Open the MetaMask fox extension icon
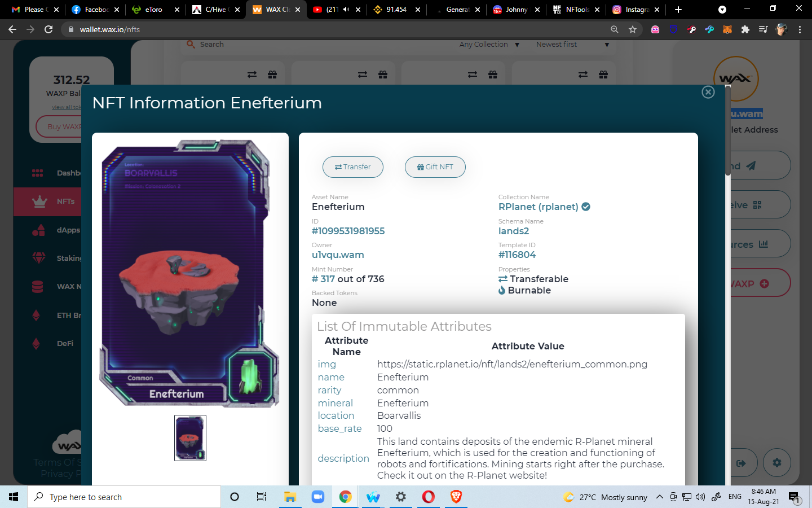Viewport: 812px width, 508px height. [727, 29]
